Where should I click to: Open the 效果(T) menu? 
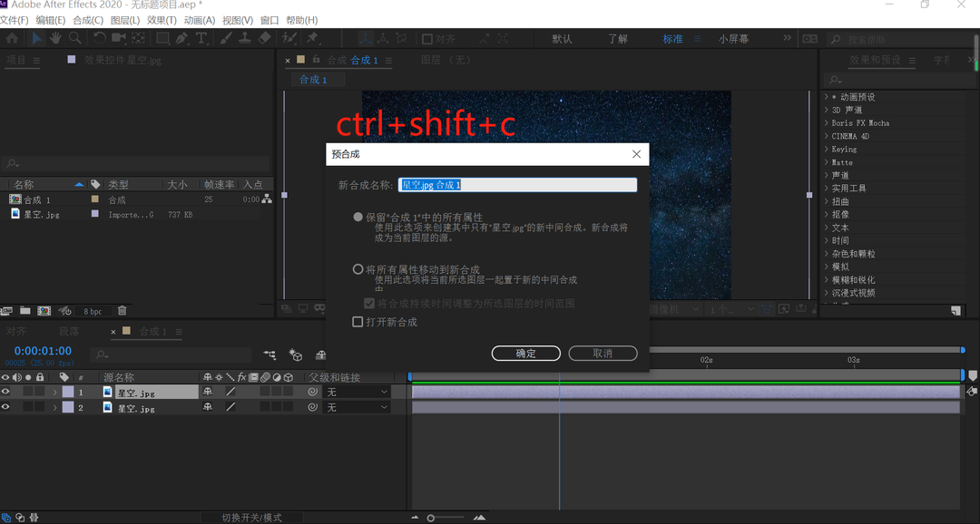[162, 20]
